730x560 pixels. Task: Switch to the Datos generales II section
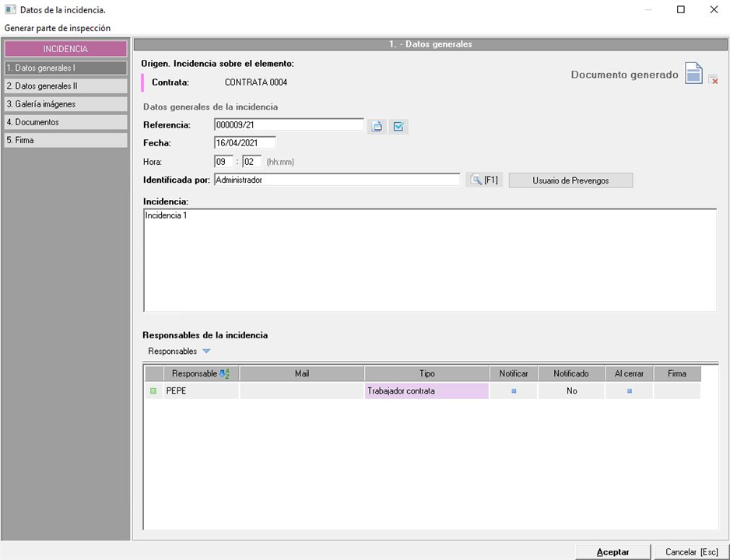tap(65, 86)
